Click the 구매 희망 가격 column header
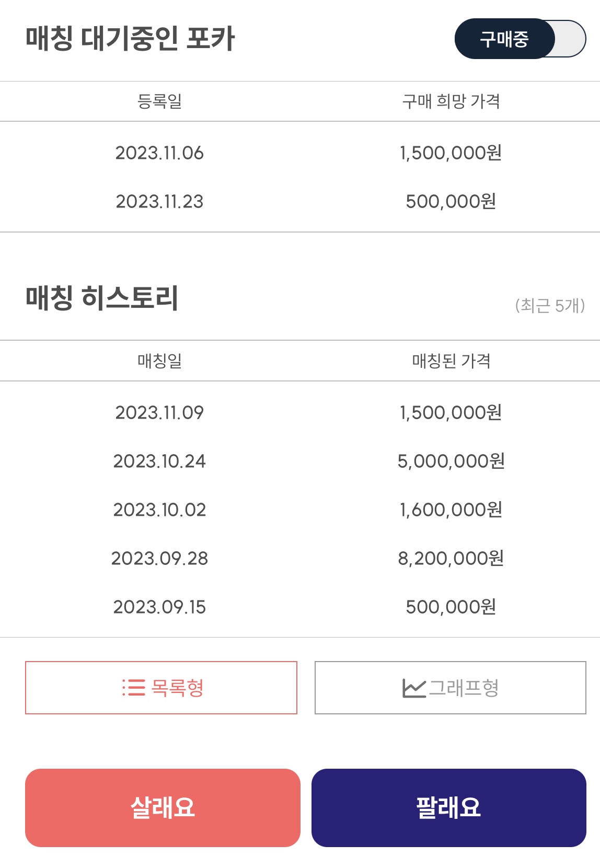Screen dimensions: 600x868 coord(451,101)
